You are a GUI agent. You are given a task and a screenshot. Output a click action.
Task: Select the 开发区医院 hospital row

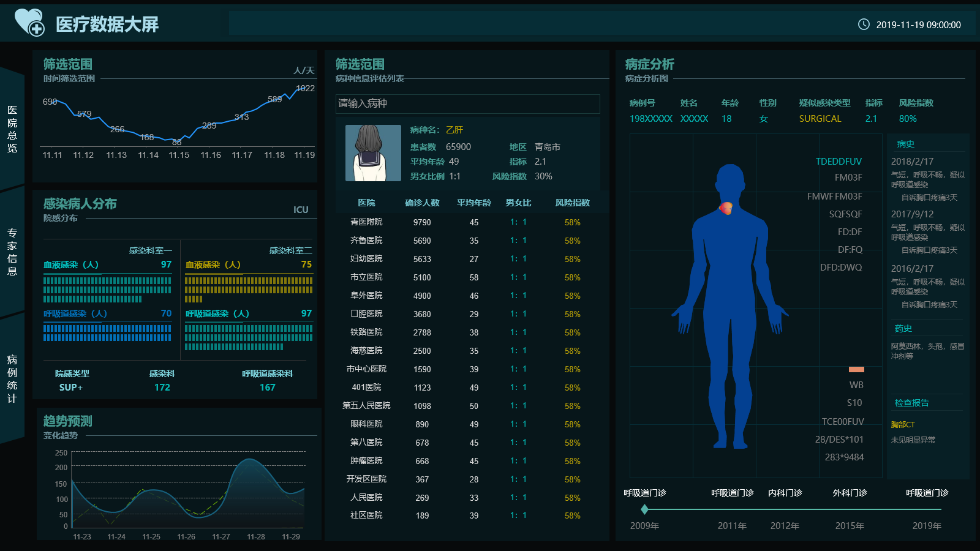pyautogui.click(x=468, y=479)
